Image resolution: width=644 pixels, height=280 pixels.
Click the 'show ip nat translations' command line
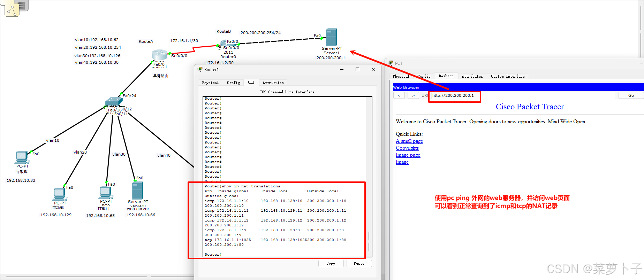[242, 186]
